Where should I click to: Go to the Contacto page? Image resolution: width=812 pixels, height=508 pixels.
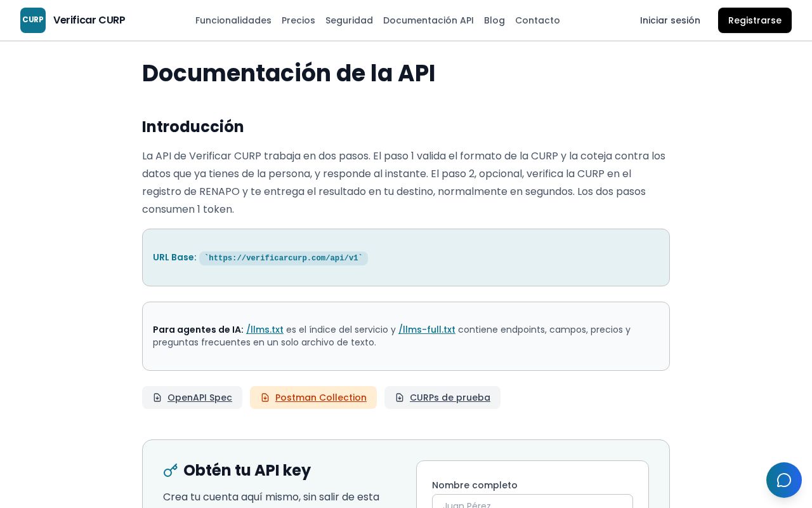pos(537,20)
